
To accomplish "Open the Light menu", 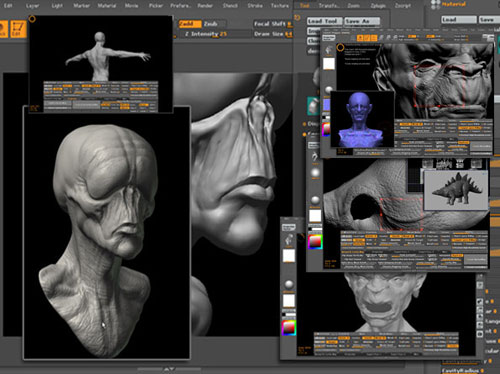I will [x=57, y=6].
